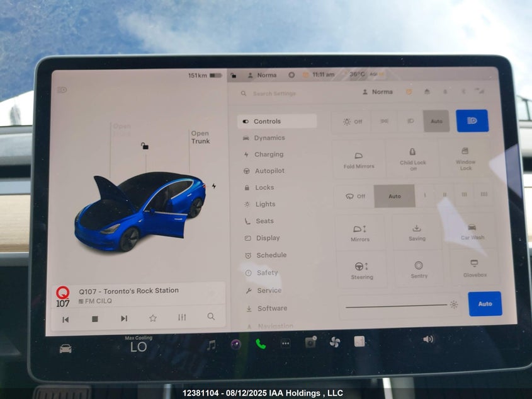Turn on the blue high beam toggle
The height and width of the screenshot is (399, 532).
click(x=472, y=120)
